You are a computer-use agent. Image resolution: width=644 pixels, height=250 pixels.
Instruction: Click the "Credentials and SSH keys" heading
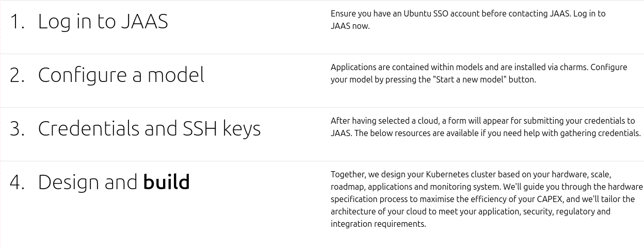point(149,129)
